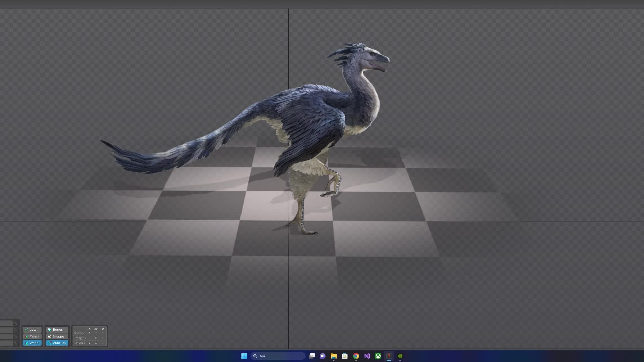Screen dimensions: 644x362
Task: Toggle the visibility dot on the Others row
Action: [96, 343]
